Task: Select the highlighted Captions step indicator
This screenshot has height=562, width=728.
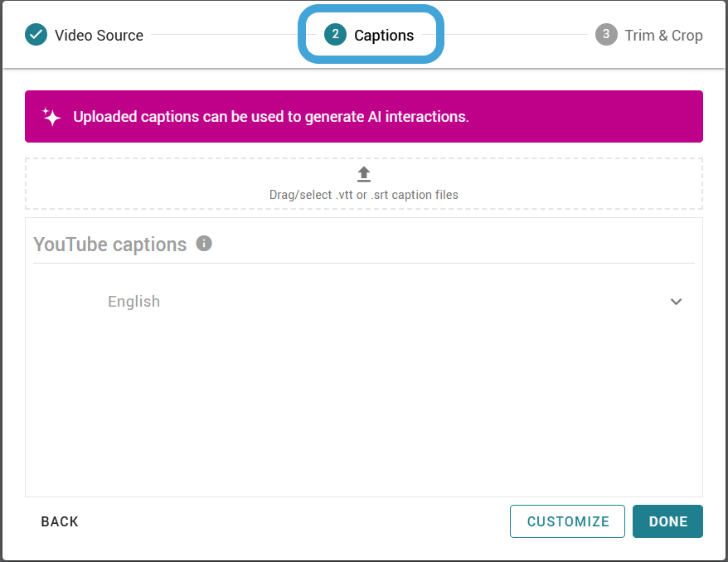Action: point(371,35)
